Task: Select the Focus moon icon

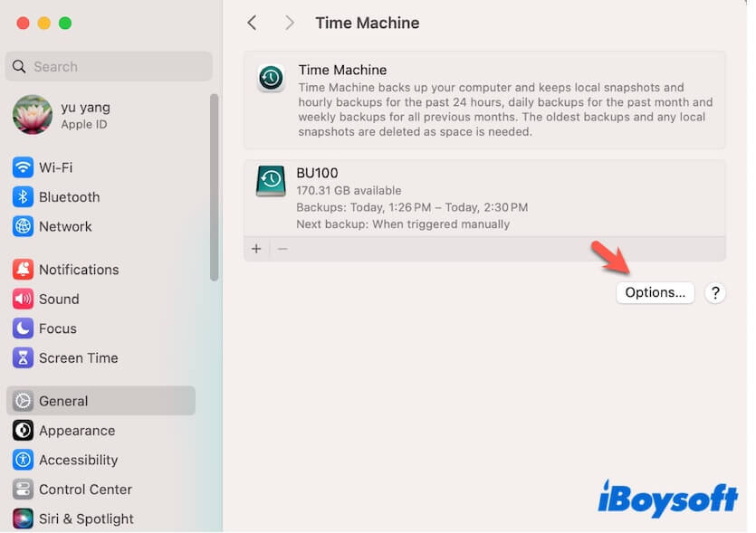Action: [x=23, y=328]
